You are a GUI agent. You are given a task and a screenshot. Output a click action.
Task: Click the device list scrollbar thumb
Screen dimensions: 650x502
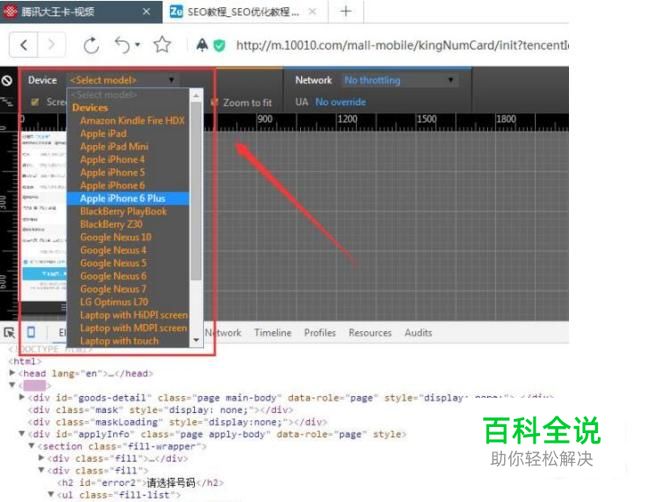196,191
